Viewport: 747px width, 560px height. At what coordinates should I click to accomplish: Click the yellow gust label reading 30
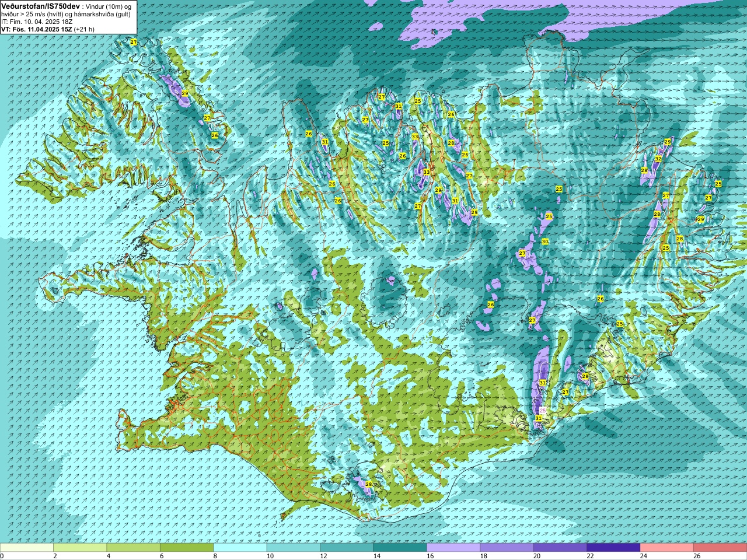[x=545, y=242]
